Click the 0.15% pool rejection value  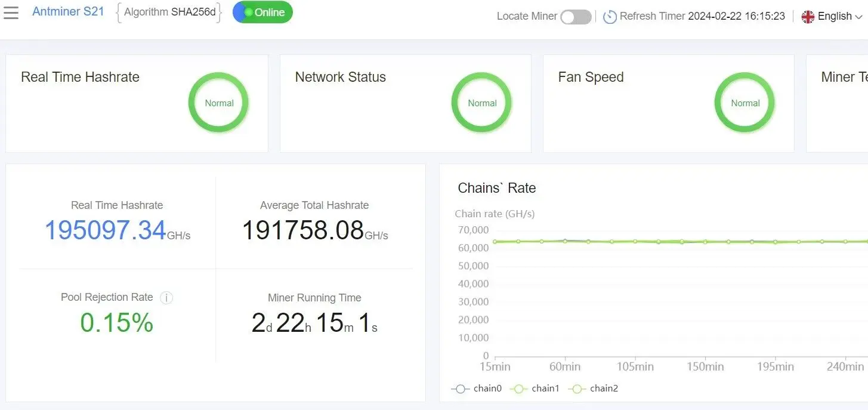point(117,323)
